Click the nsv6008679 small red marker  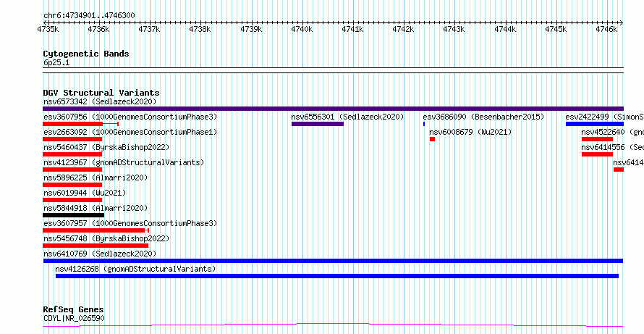(432, 139)
